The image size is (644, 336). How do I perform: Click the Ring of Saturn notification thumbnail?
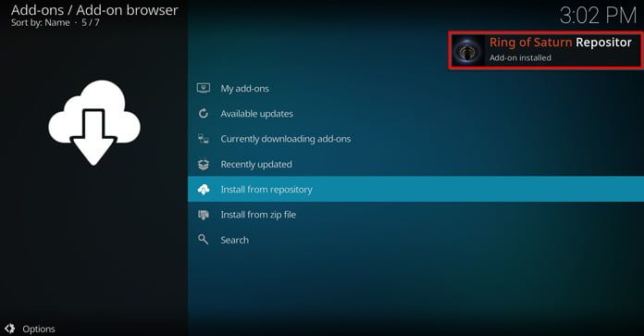tap(468, 50)
